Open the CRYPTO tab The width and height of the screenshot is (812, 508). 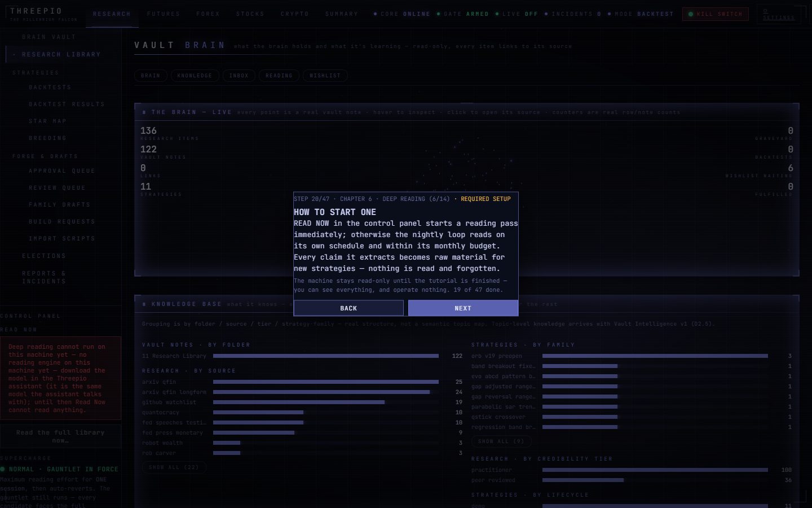pyautogui.click(x=295, y=14)
